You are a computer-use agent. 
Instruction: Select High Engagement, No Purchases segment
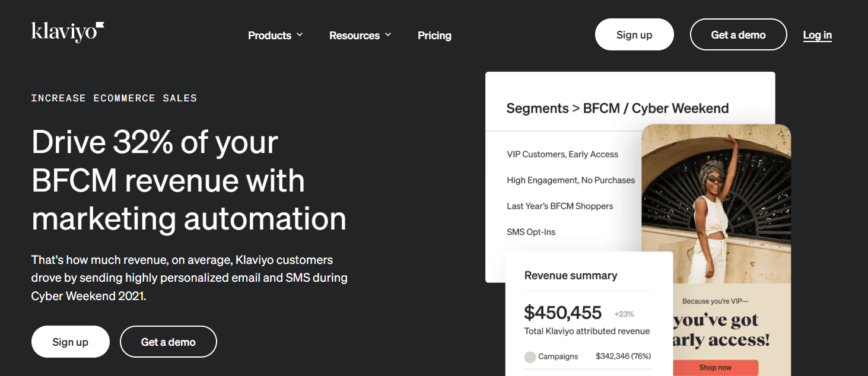point(570,180)
